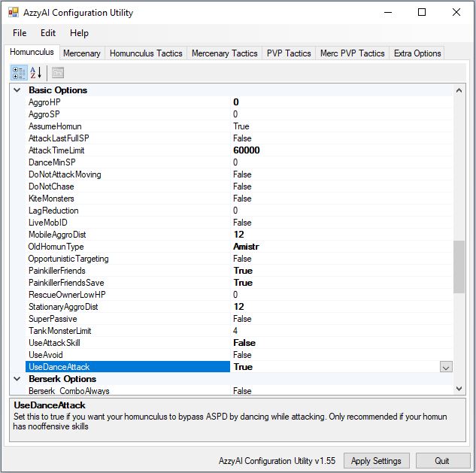Click the Apply Settings button
The image size is (476, 473).
coord(377,461)
